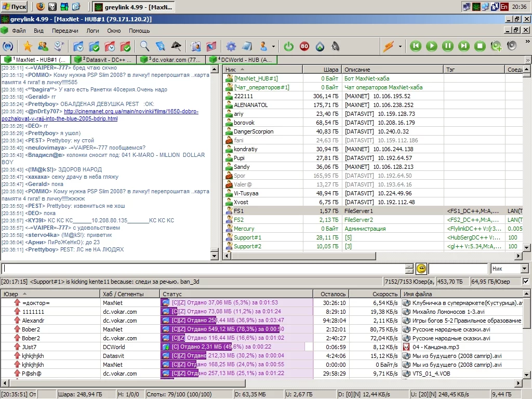Select the Mercury Администрация user row

click(373, 229)
